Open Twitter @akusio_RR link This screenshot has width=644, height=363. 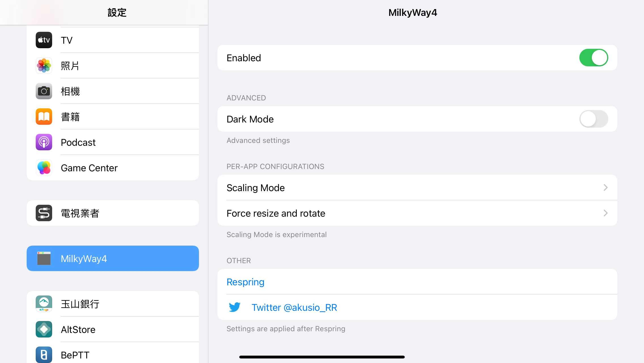tap(294, 307)
